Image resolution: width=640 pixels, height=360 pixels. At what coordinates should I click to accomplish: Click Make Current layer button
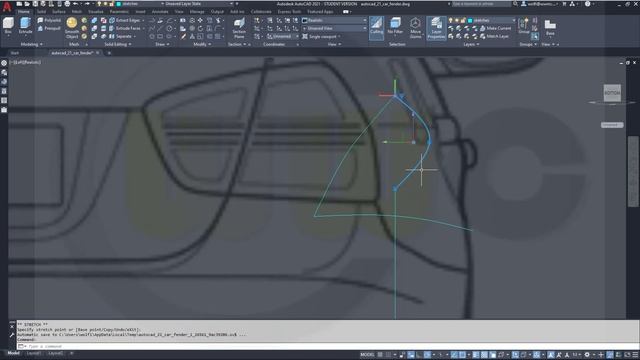[x=495, y=28]
